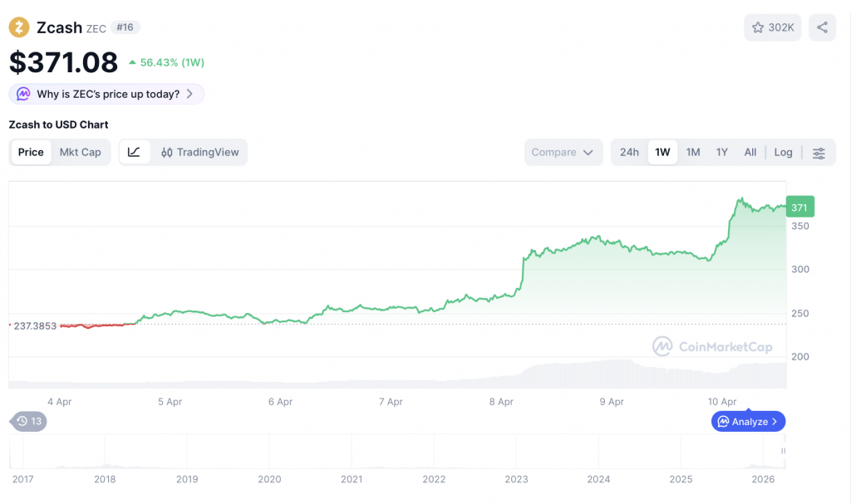Open the share icon button
The image size is (851, 504).
click(822, 27)
